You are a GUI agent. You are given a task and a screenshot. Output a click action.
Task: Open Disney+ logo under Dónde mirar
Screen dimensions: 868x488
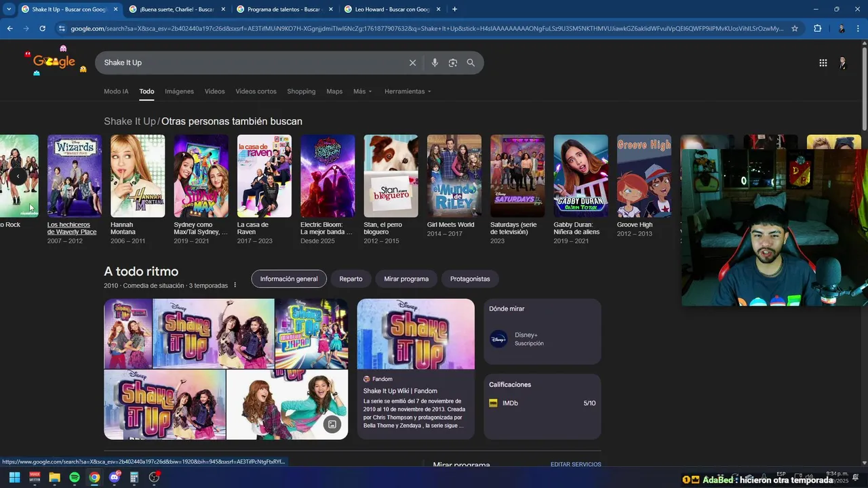click(x=498, y=339)
